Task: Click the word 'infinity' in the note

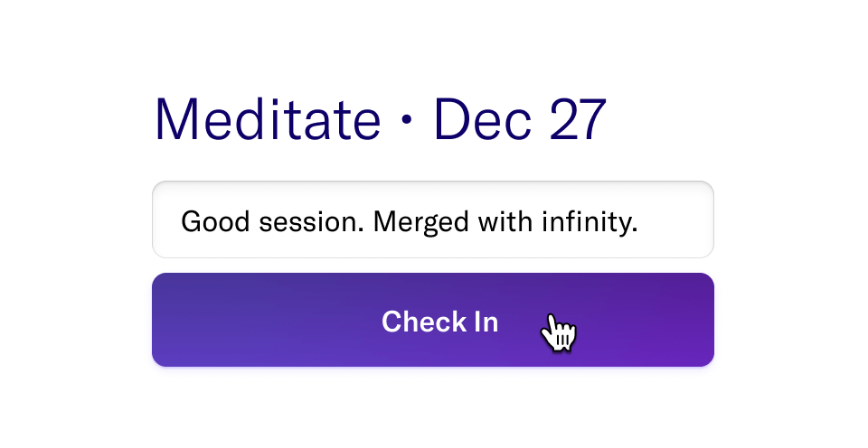Action: pyautogui.click(x=590, y=222)
